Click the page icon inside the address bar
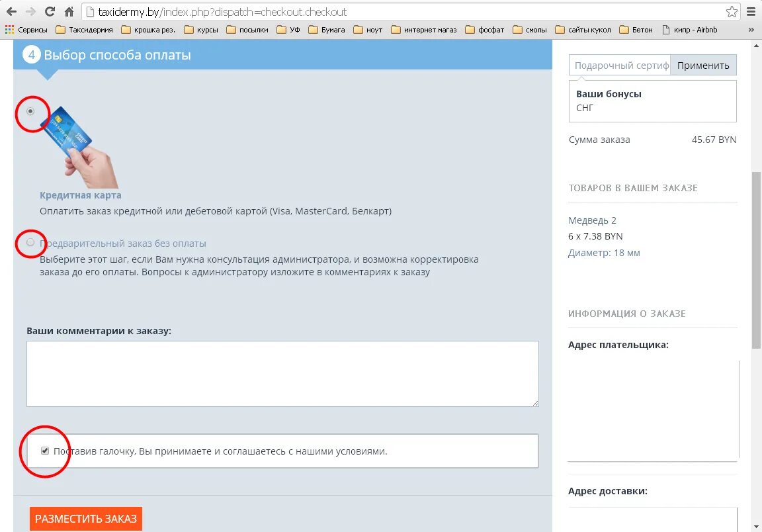Viewport: 762px width, 532px height. (89, 11)
